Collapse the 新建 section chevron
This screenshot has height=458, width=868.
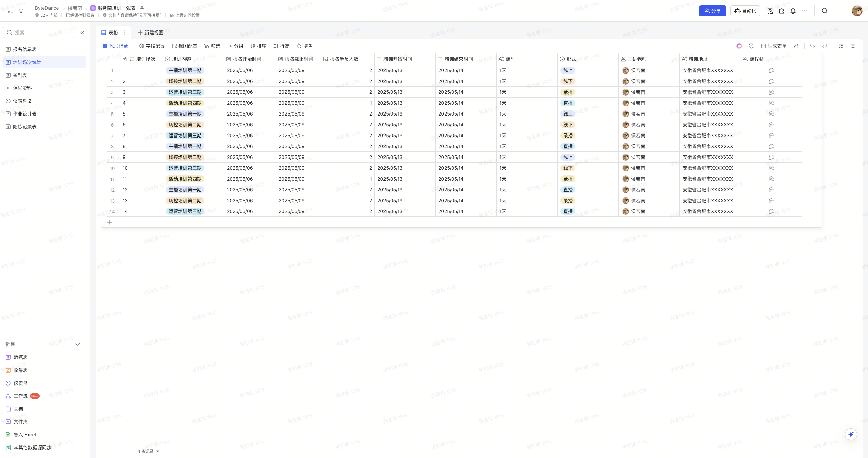click(78, 344)
